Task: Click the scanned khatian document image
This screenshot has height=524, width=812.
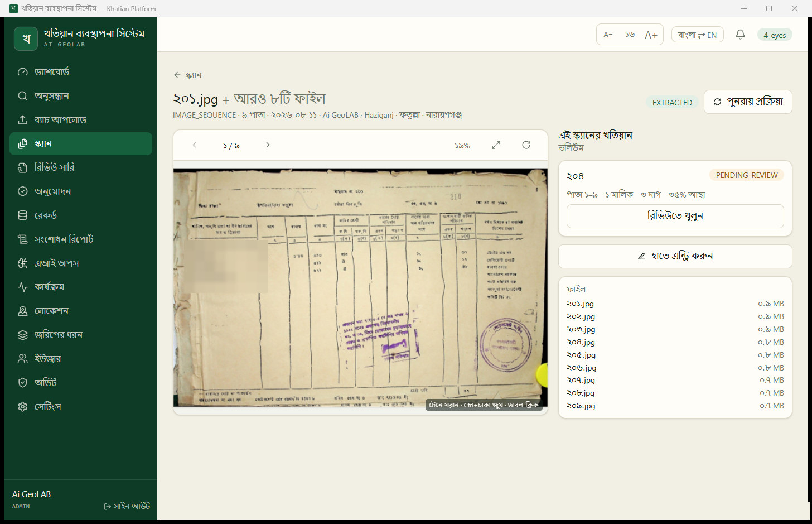Action: coord(360,288)
